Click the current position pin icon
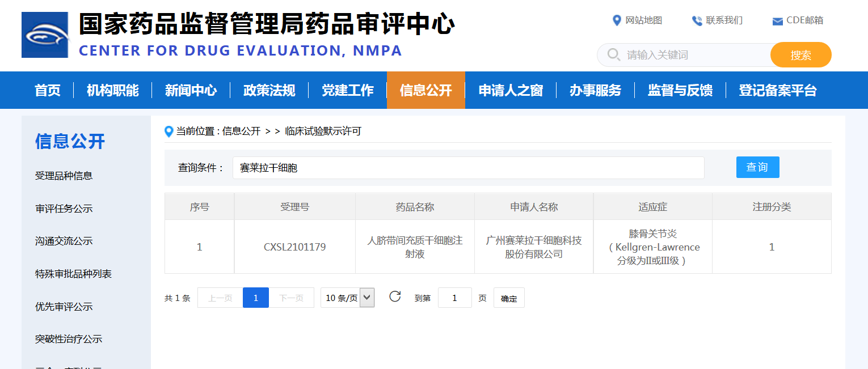Viewport: 868px width, 369px height. [168, 132]
